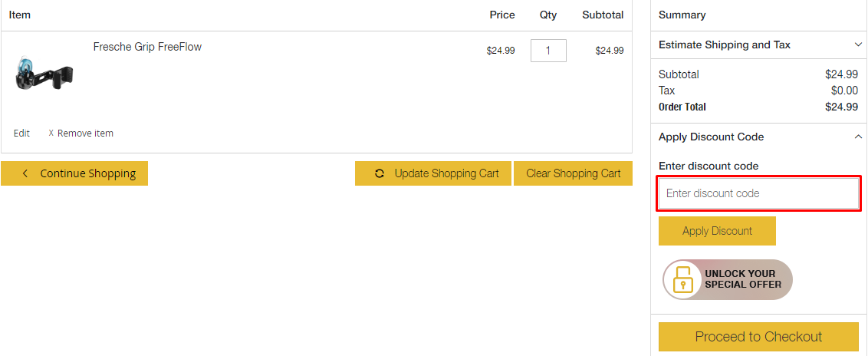This screenshot has height=356, width=868.
Task: Focus the Enter discount code field
Action: pyautogui.click(x=758, y=193)
